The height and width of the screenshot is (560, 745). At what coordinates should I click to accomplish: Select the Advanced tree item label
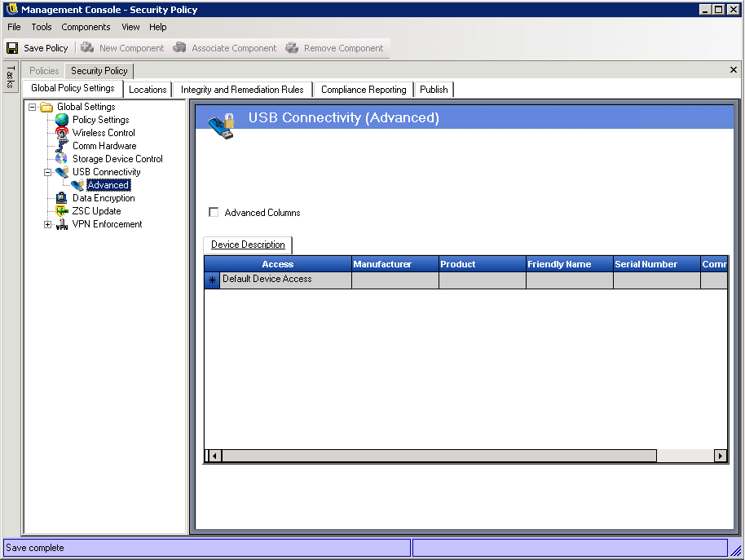108,185
